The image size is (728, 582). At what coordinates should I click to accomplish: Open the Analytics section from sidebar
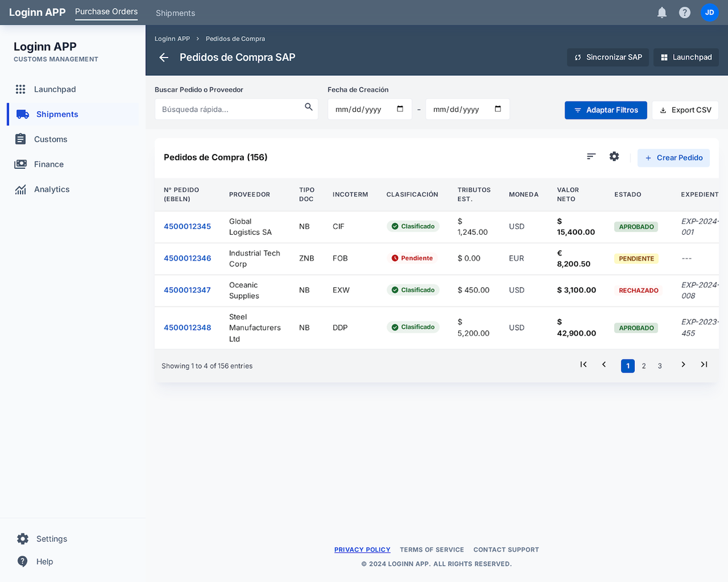click(52, 189)
